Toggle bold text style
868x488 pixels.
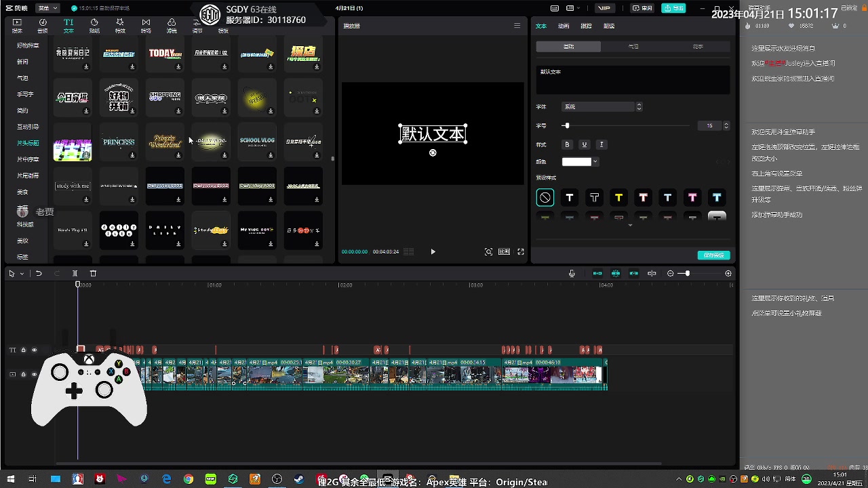coord(568,144)
